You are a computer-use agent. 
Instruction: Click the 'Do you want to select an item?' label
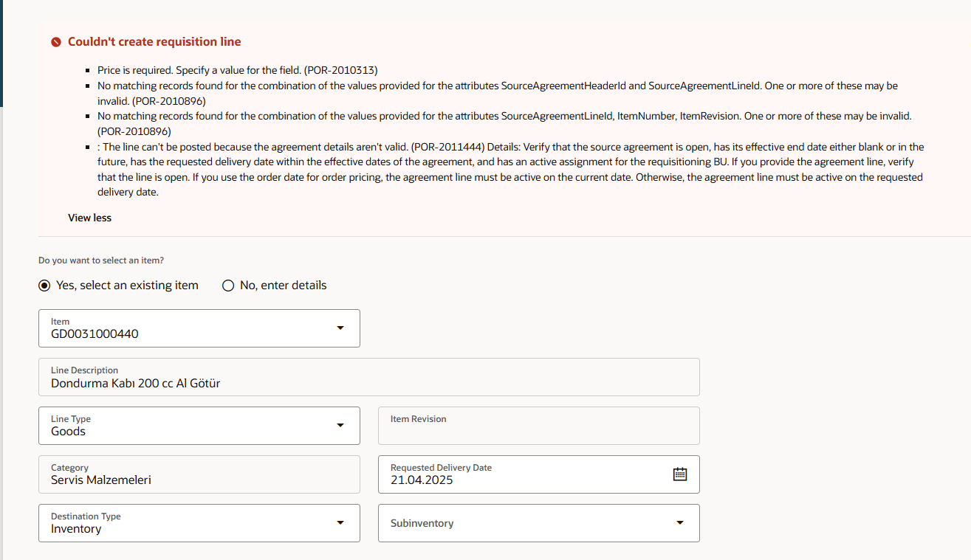101,260
